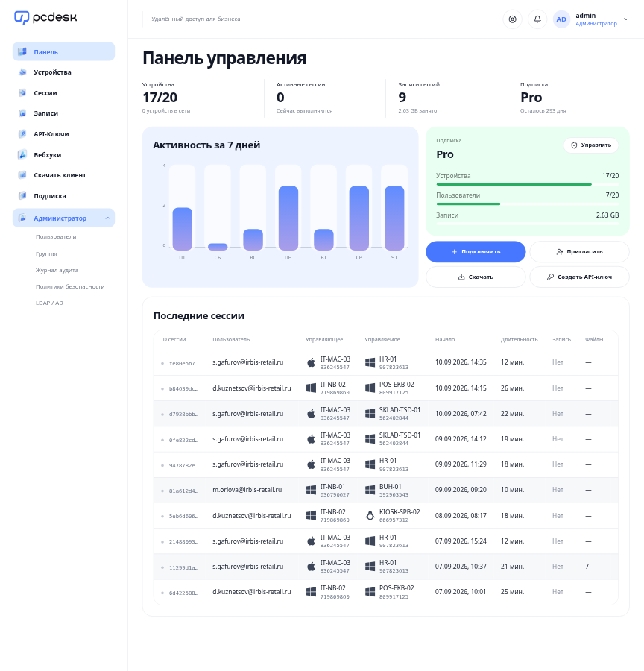Click the pcdesk logo

point(45,18)
